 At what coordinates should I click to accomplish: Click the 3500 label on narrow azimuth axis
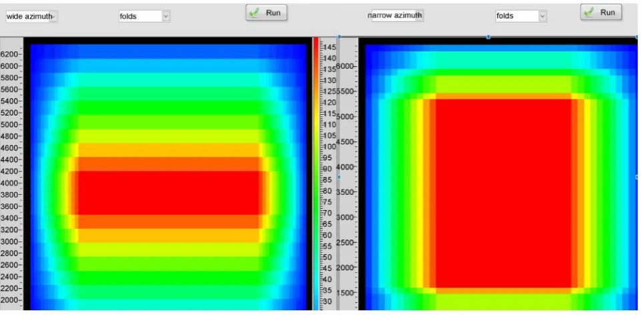point(345,192)
